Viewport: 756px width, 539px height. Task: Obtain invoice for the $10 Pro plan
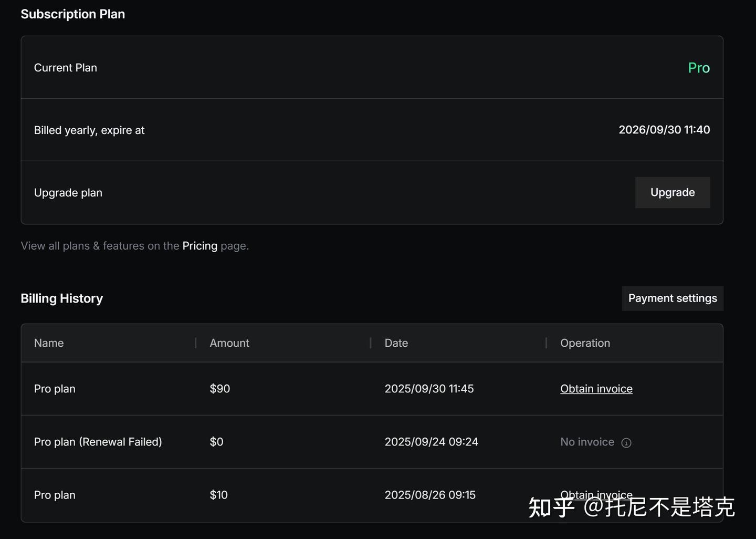click(596, 494)
